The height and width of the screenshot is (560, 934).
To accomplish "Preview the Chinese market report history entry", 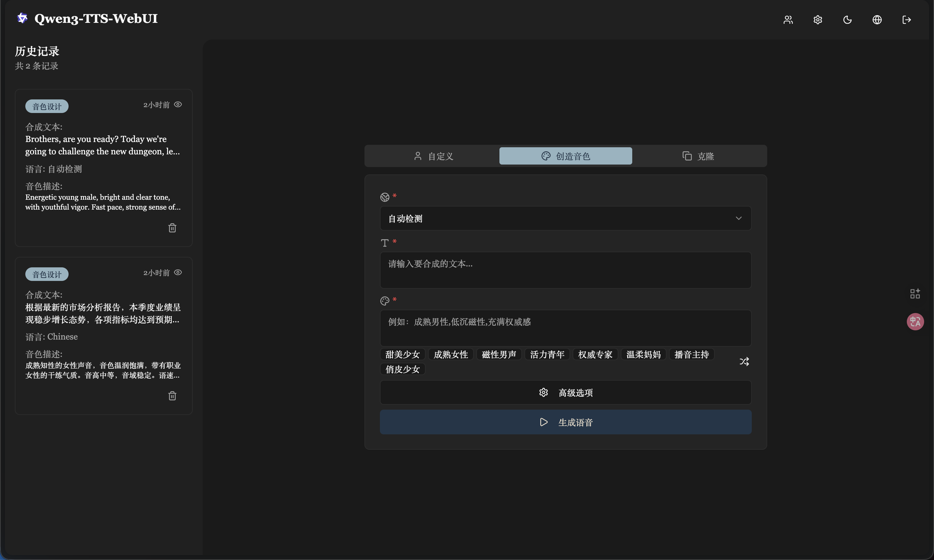I will pyautogui.click(x=178, y=272).
